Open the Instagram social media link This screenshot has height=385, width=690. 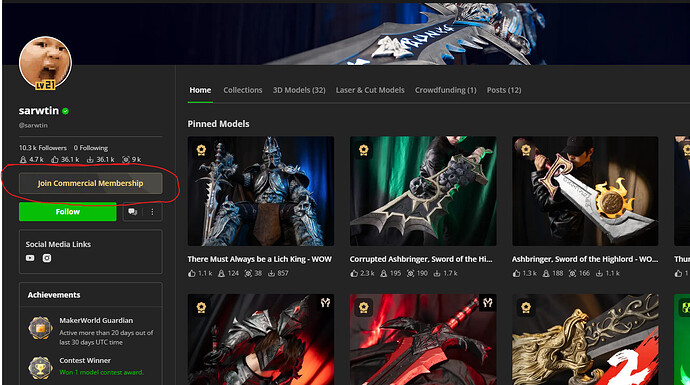click(47, 258)
